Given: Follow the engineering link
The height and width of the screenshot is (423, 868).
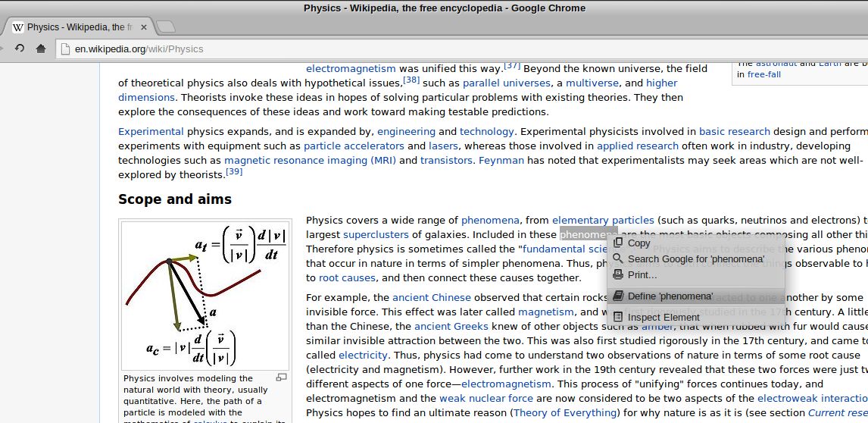Looking at the screenshot, I should (406, 131).
